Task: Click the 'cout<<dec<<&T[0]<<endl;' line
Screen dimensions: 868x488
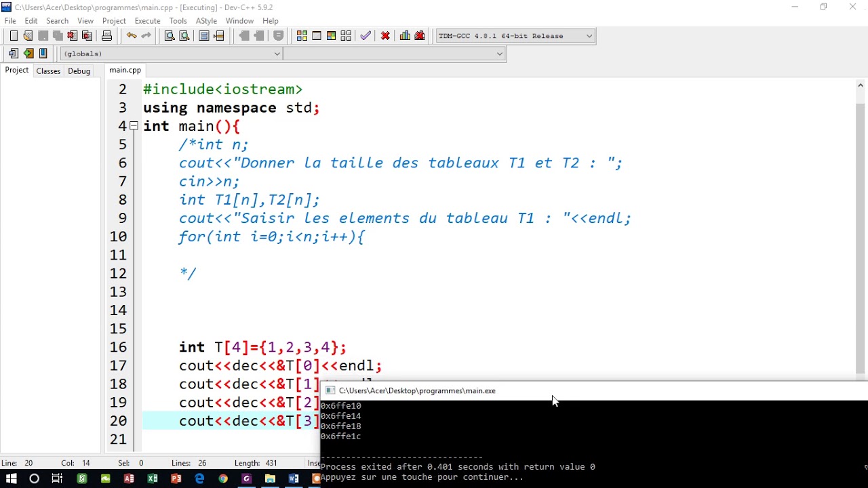Action: click(280, 365)
